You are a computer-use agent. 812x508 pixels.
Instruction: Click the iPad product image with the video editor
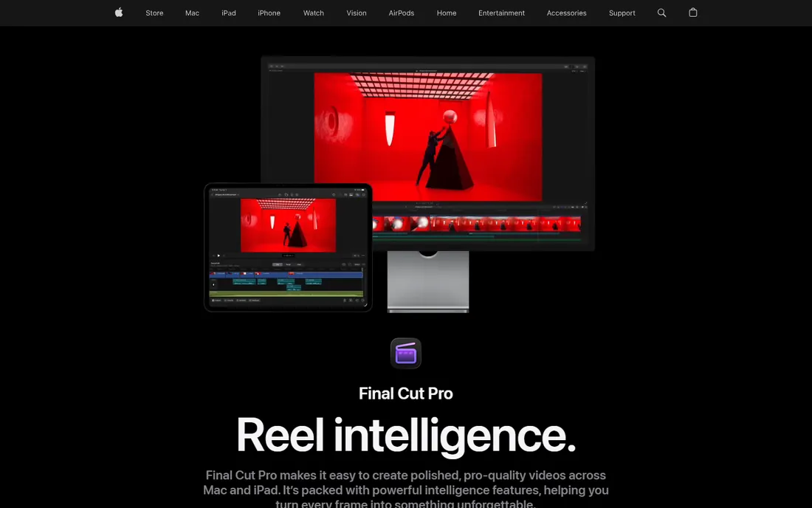288,247
